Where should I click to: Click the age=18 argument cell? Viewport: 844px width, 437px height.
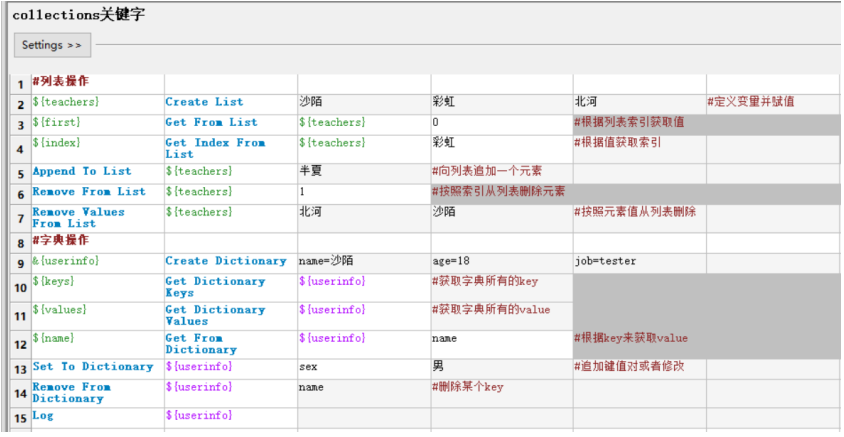click(x=501, y=263)
